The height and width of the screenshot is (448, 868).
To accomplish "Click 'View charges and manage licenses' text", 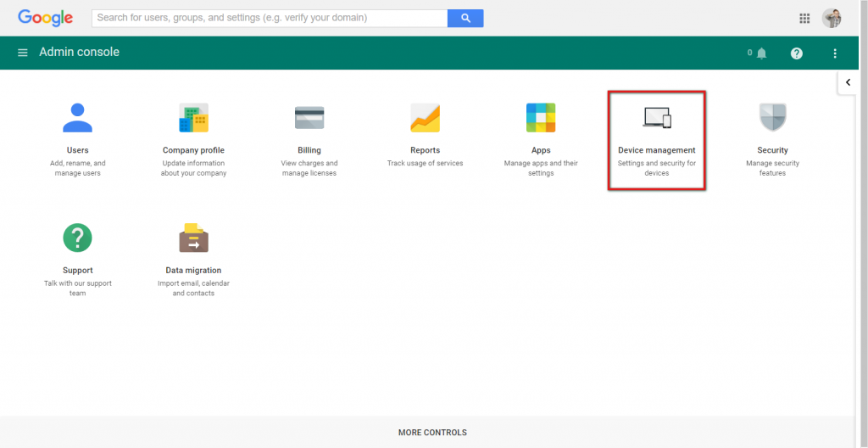I will point(309,168).
